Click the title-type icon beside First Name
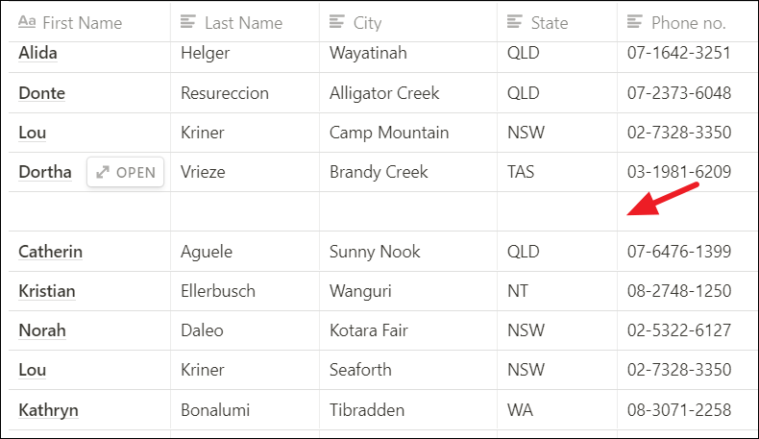The width and height of the screenshot is (759, 439). tap(27, 22)
